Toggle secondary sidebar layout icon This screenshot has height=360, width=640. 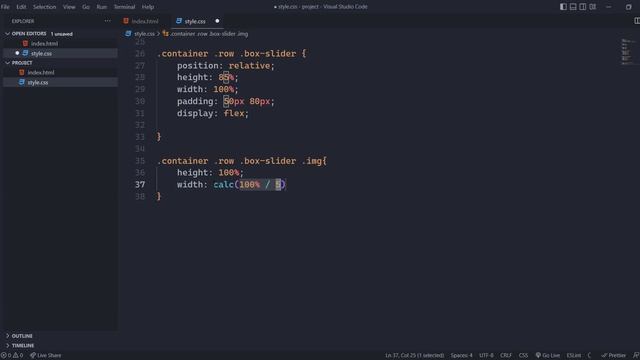pyautogui.click(x=583, y=7)
